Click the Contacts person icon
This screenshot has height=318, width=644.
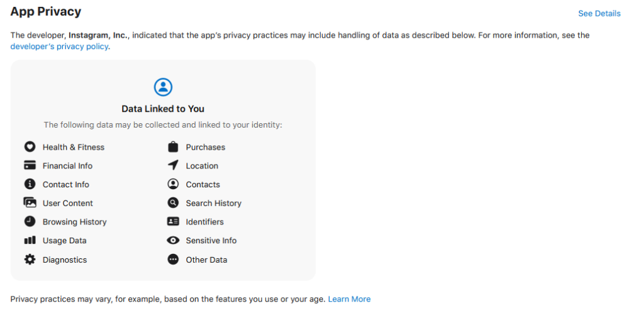coord(173,184)
